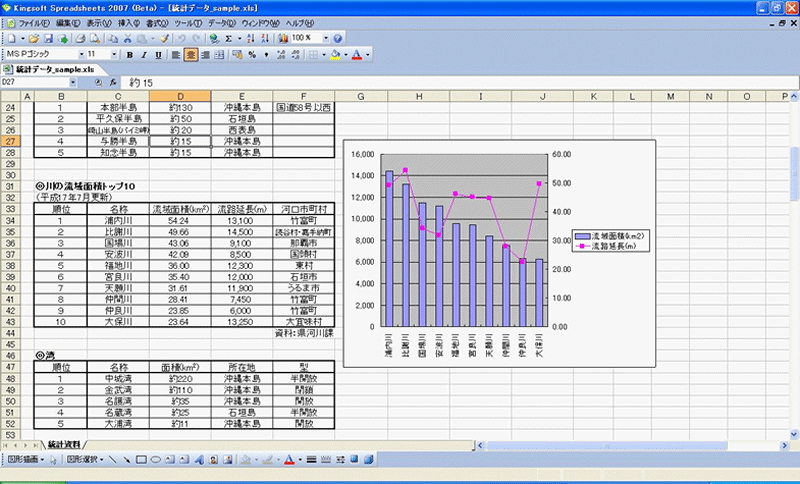800x484 pixels.
Task: Click the horizontal scrollbar right arrow
Action: 784,445
